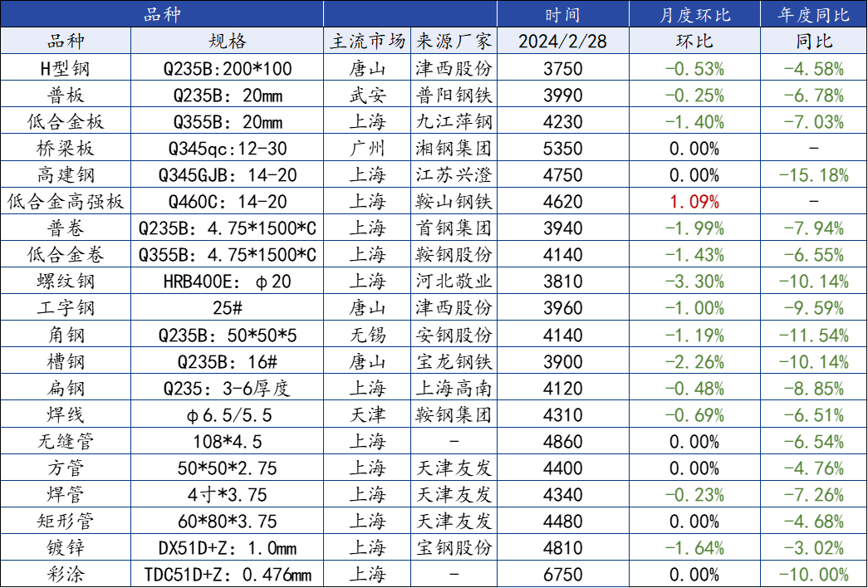Select the 年度同比 header cell
The height and width of the screenshot is (588, 868).
click(x=814, y=14)
